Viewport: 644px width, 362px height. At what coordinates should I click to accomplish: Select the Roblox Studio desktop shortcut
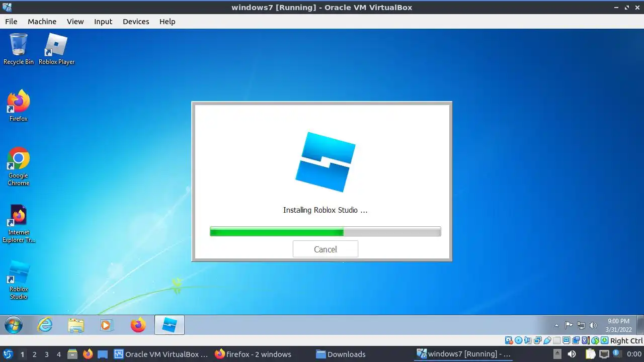tap(19, 281)
